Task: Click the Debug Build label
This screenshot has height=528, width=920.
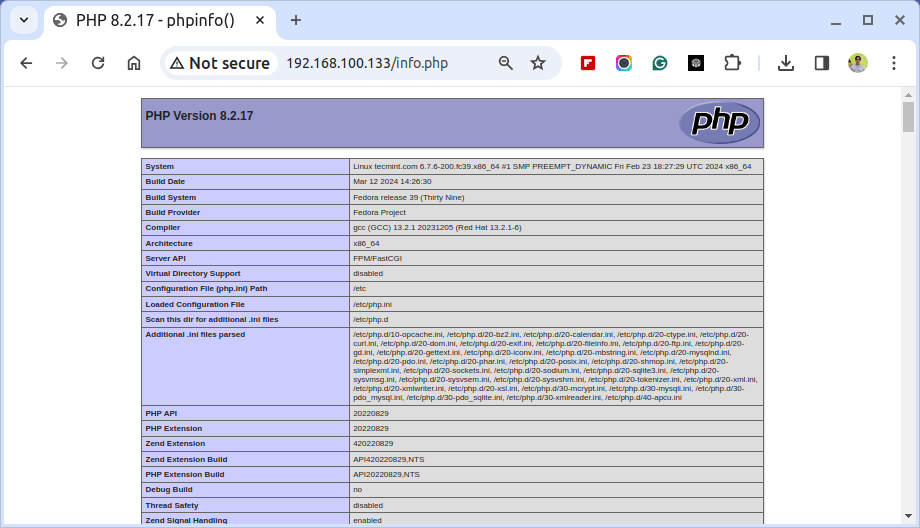Action: pos(169,490)
